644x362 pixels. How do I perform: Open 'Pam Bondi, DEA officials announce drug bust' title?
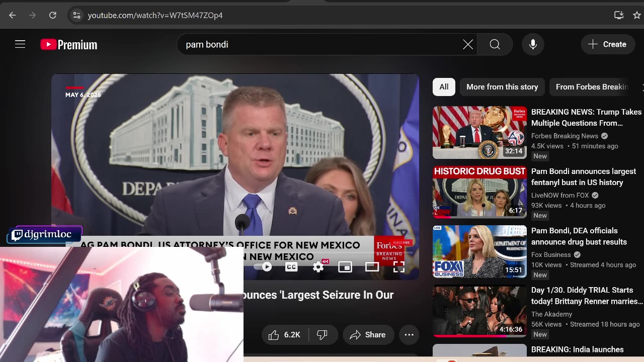[x=579, y=236]
